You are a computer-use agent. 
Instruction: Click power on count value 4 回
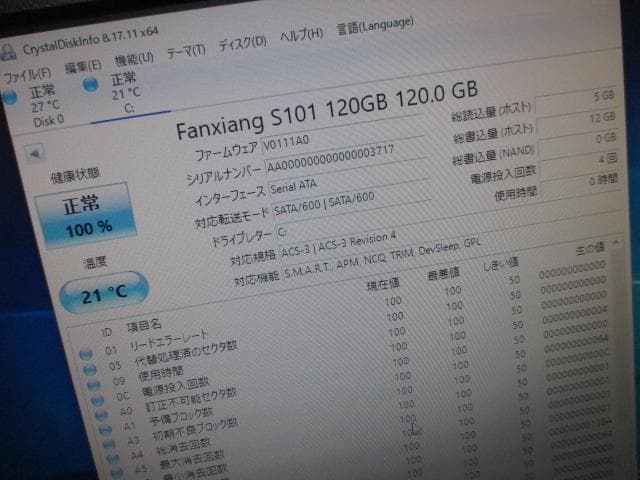[x=580, y=164]
